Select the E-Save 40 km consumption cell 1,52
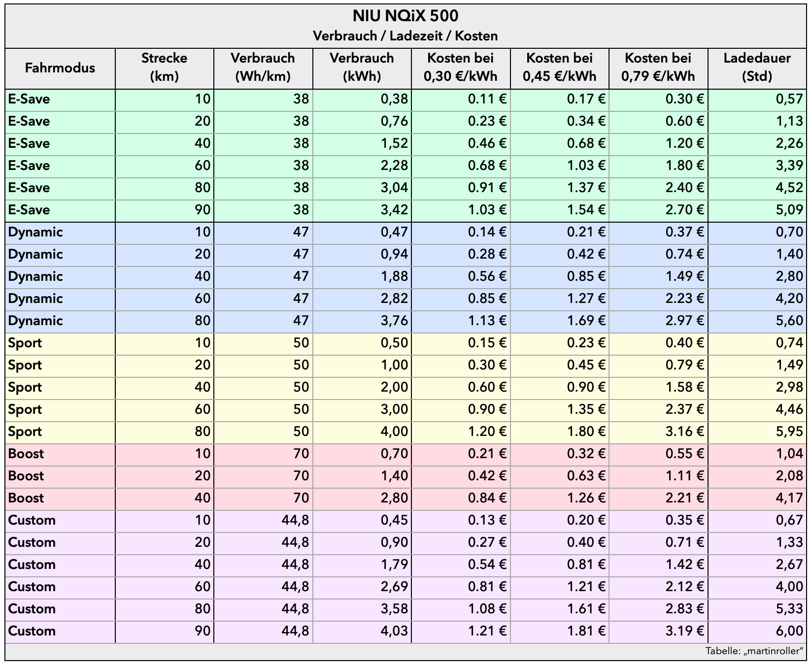812x666 pixels. pyautogui.click(x=394, y=144)
